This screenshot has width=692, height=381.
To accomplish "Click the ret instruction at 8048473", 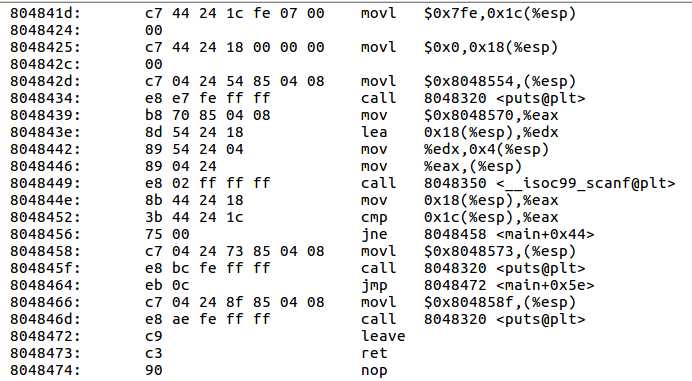I will 374,353.
